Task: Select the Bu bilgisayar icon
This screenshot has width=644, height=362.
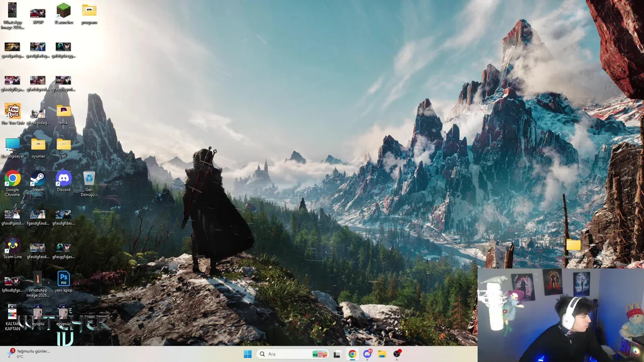Action: (13, 148)
